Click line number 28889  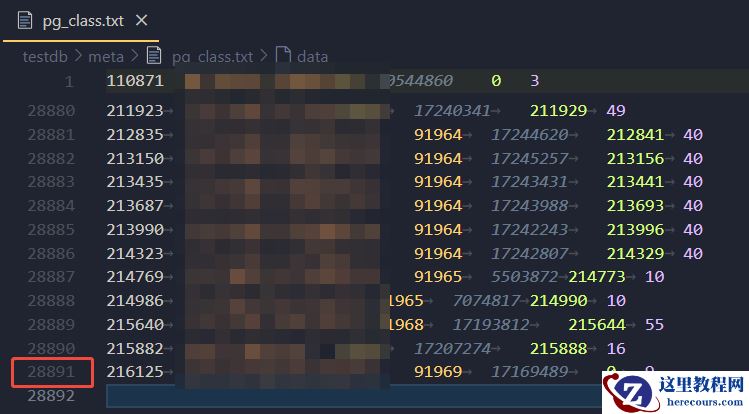tap(51, 325)
